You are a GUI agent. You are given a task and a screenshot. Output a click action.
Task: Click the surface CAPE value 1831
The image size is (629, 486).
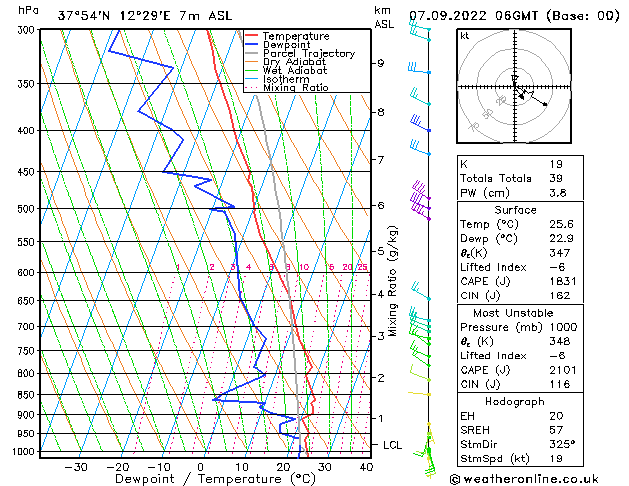(563, 281)
